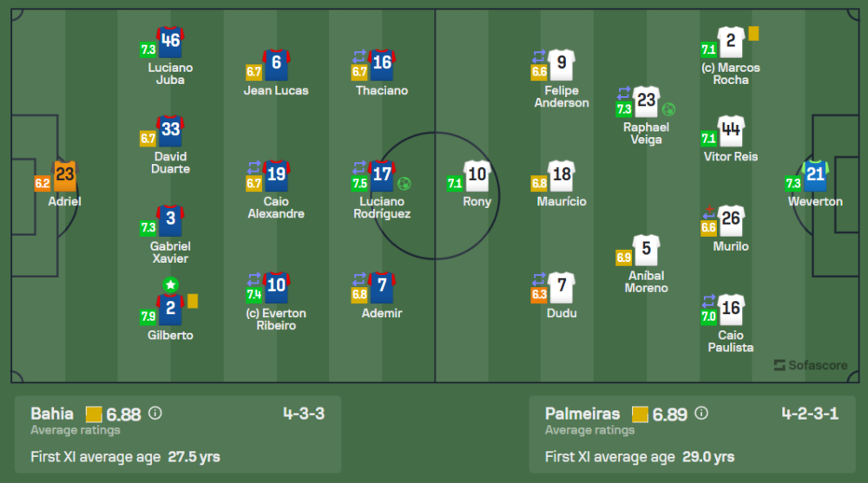Image resolution: width=868 pixels, height=483 pixels.
Task: Click Gilberto's 7.9 rating badge
Action: pos(148,317)
